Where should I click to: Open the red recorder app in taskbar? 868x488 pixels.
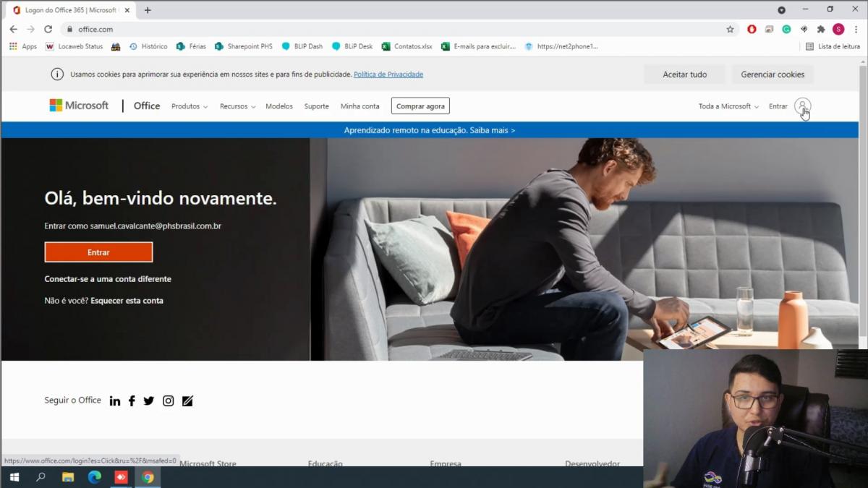tap(122, 477)
